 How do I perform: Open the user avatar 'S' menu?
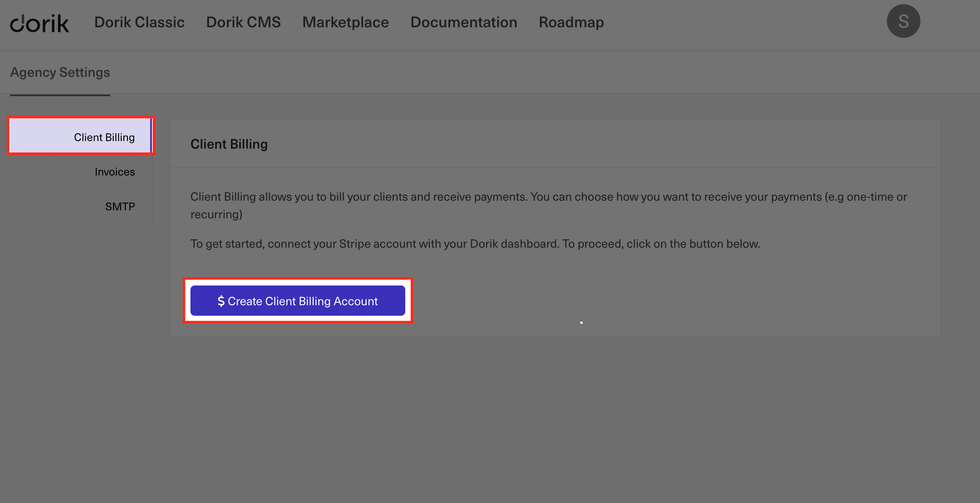pyautogui.click(x=903, y=21)
